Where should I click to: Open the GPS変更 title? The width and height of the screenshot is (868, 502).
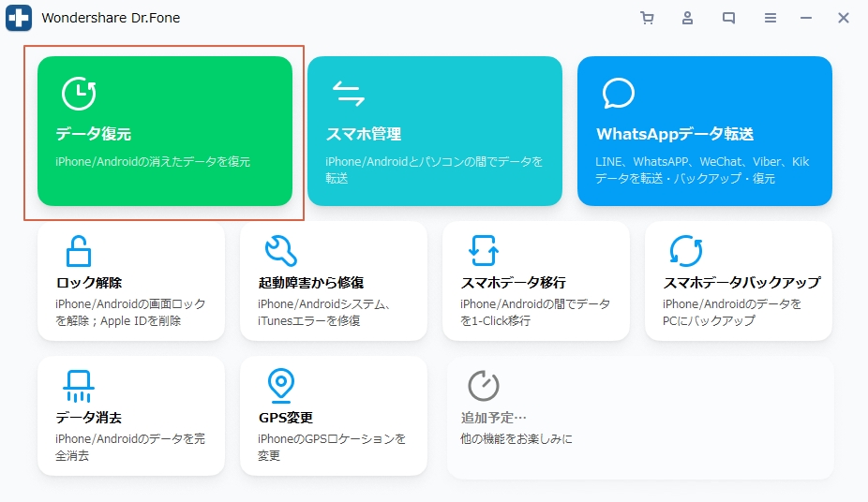point(286,418)
